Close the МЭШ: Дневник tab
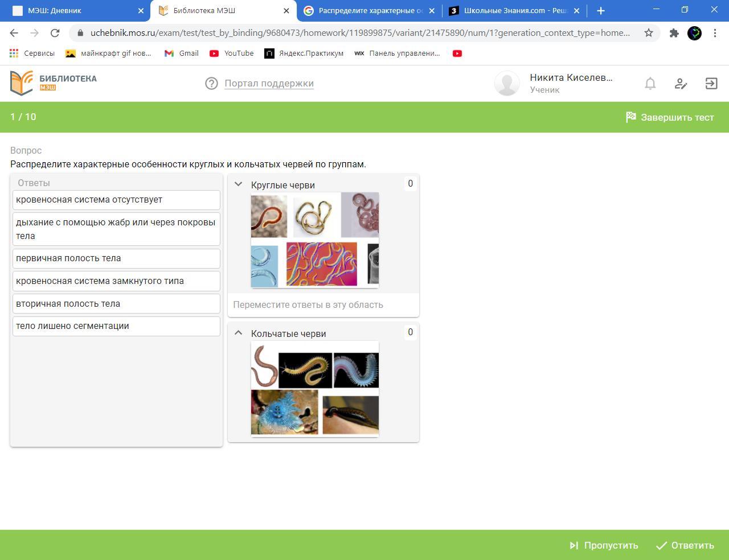This screenshot has width=729, height=560. pyautogui.click(x=141, y=10)
